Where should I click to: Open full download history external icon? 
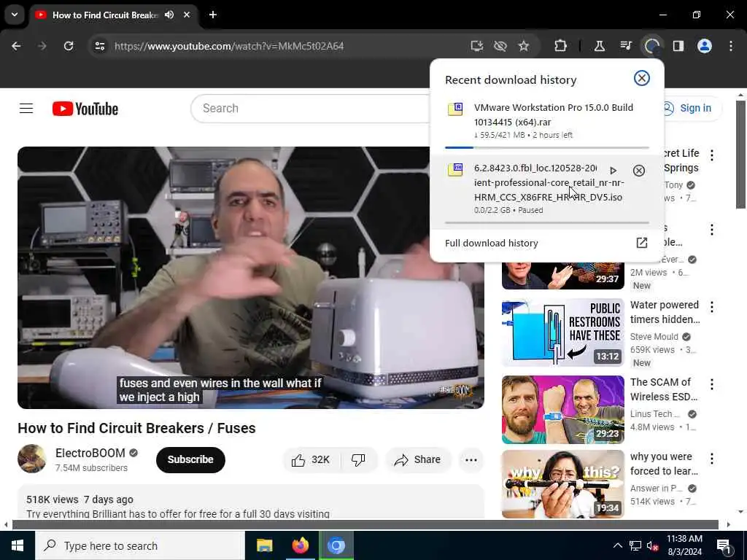[642, 243]
